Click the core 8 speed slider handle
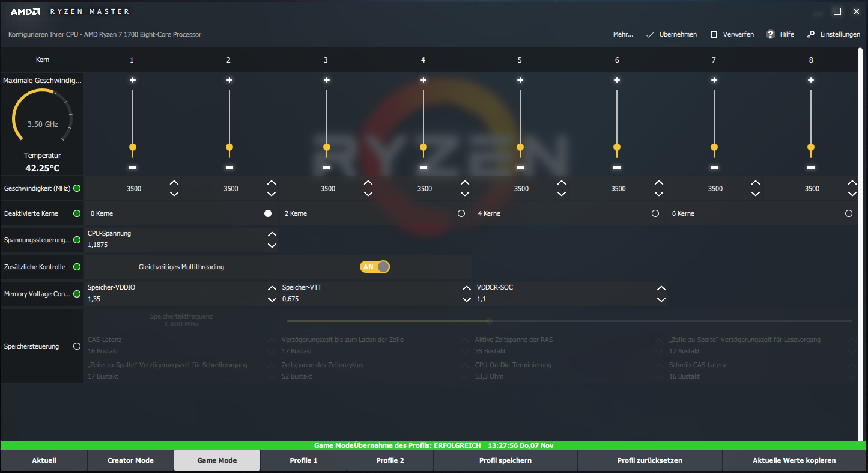 (x=811, y=148)
